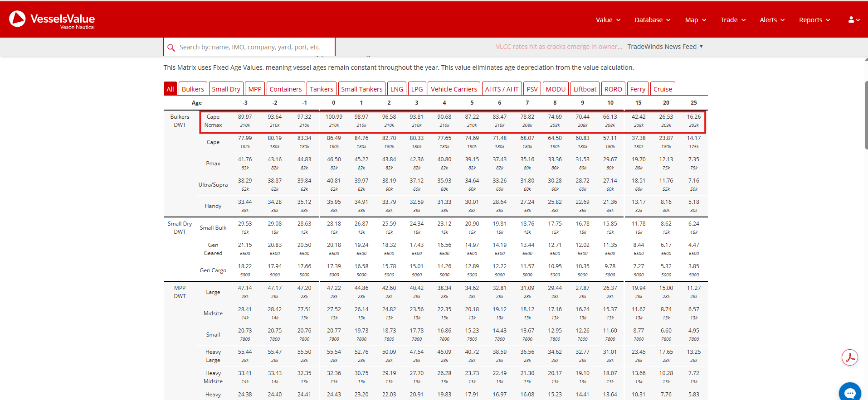Expand TradeWinds News Feed dropdown
The width and height of the screenshot is (868, 400).
point(665,47)
